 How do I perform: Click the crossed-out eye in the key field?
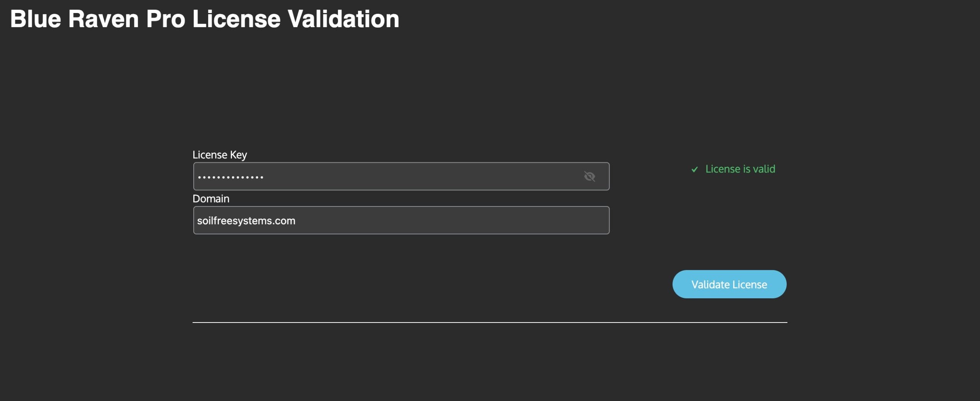pos(590,176)
